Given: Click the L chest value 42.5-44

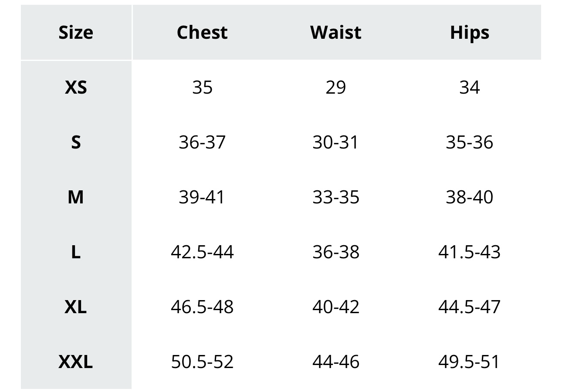Looking at the screenshot, I should (202, 252).
